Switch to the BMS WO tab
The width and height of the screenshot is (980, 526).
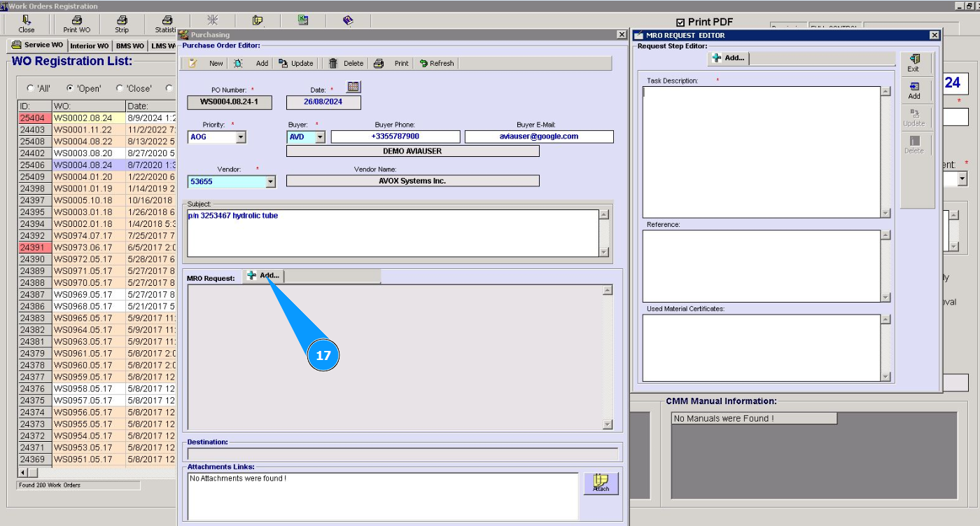129,46
